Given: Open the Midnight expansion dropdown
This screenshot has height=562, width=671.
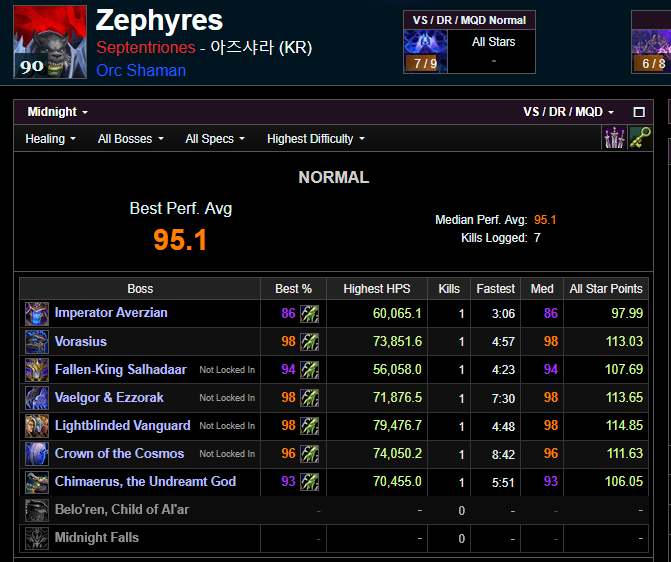Looking at the screenshot, I should [58, 112].
